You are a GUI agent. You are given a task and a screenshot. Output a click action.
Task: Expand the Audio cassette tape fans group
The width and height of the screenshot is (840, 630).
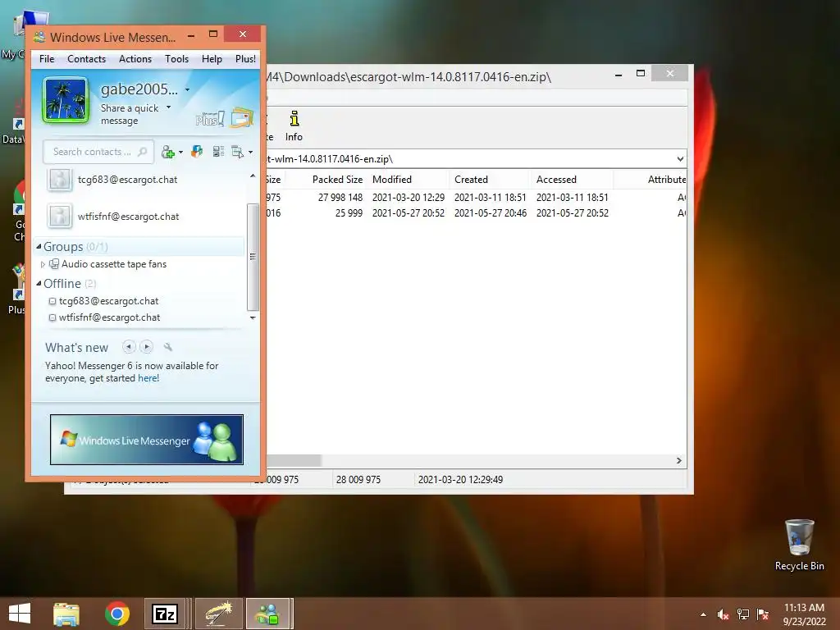(x=43, y=264)
